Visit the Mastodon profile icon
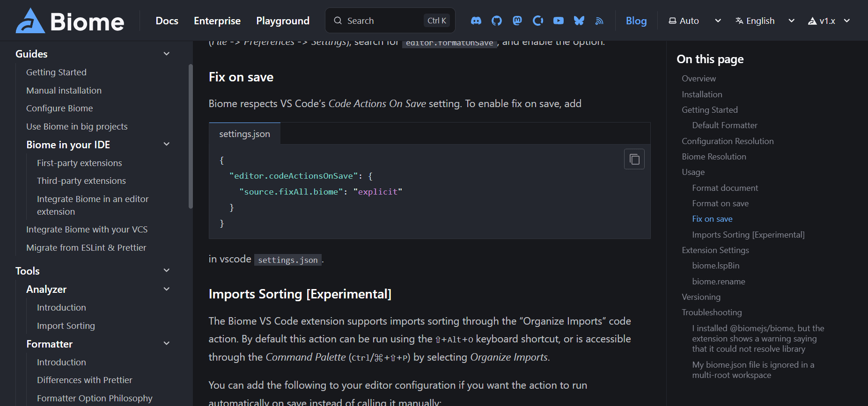 tap(517, 21)
